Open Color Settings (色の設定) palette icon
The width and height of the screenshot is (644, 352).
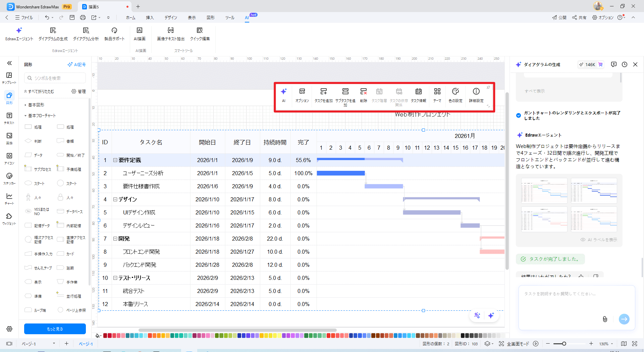(455, 92)
